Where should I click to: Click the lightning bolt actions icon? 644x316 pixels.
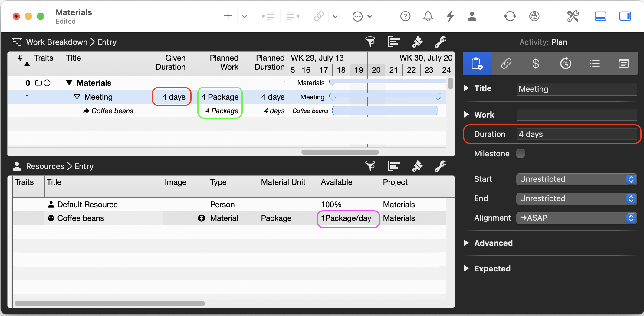pyautogui.click(x=450, y=16)
